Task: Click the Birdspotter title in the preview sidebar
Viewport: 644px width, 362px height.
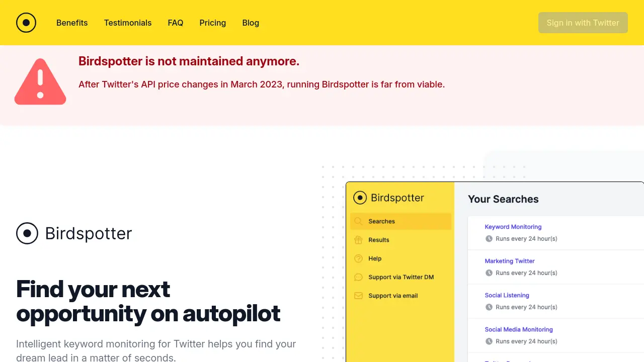Action: [397, 198]
